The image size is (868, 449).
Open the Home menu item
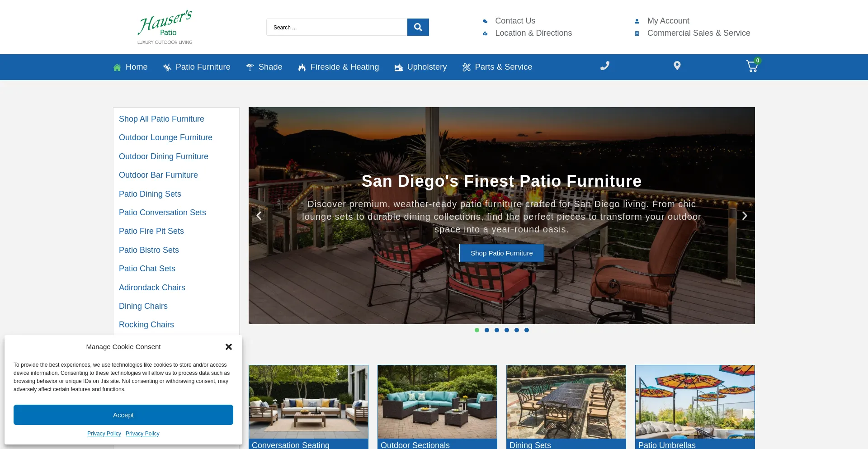click(x=137, y=67)
